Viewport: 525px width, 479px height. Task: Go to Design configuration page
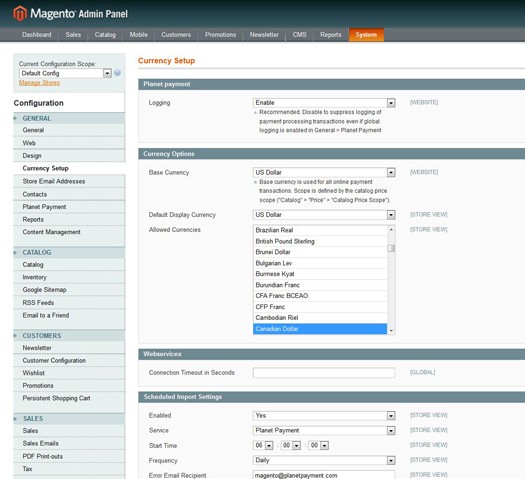[69, 156]
